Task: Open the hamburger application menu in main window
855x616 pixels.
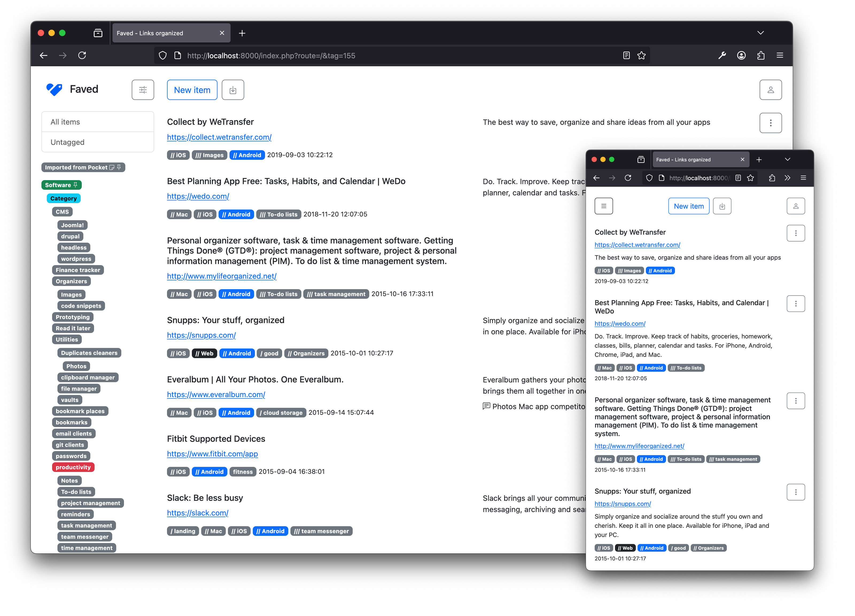Action: 780,55
